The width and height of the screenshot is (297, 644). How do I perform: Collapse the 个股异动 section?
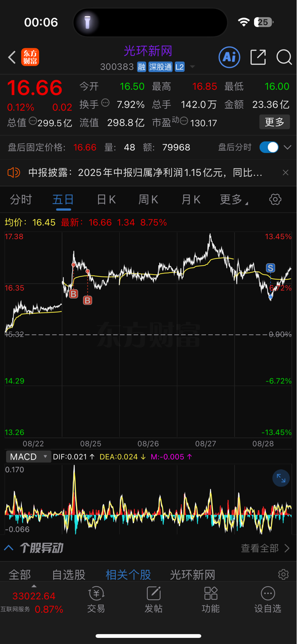(x=9, y=548)
